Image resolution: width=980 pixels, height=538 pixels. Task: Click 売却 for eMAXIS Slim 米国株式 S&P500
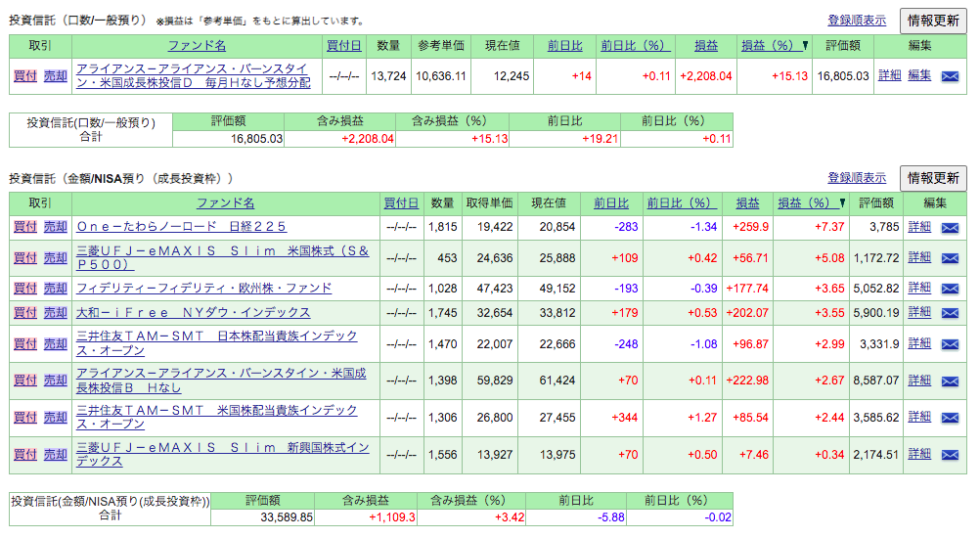55,257
